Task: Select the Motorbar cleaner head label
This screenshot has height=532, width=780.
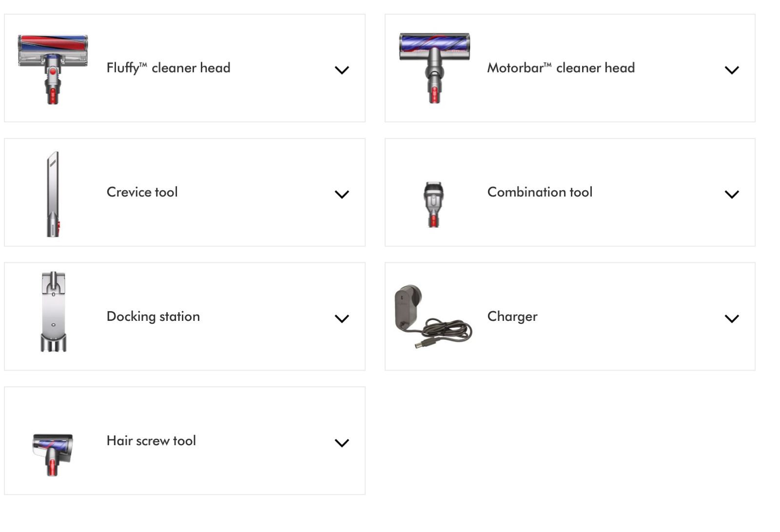Action: pyautogui.click(x=561, y=68)
